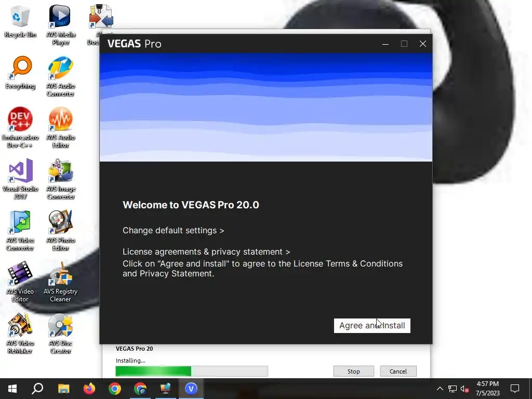Screen dimensions: 532x399
Task: Minimize the VEGAS Pro window
Action: pyautogui.click(x=385, y=44)
